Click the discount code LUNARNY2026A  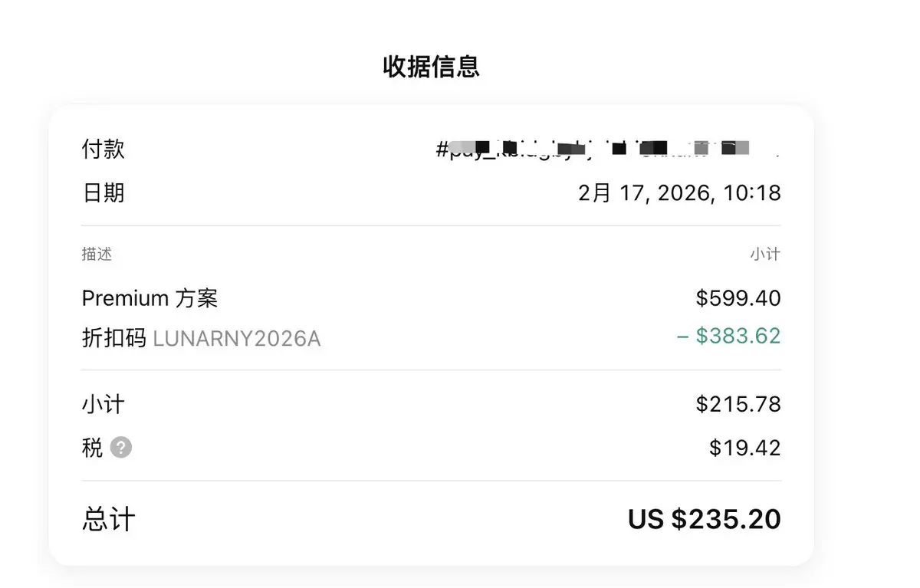click(237, 339)
